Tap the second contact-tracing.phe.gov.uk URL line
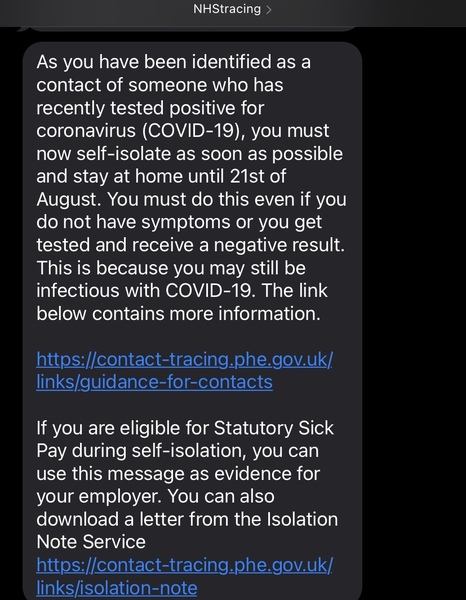 point(184,565)
